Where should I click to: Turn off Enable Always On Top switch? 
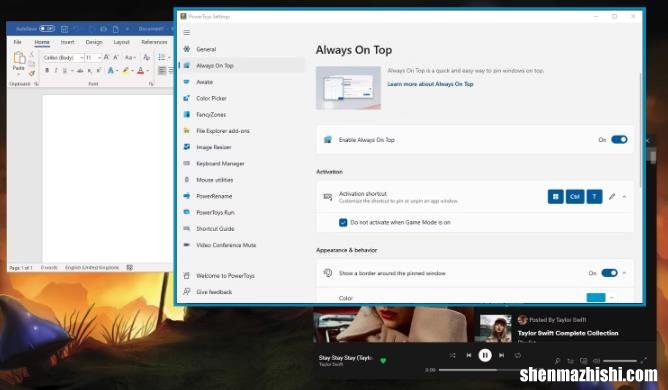(x=619, y=140)
